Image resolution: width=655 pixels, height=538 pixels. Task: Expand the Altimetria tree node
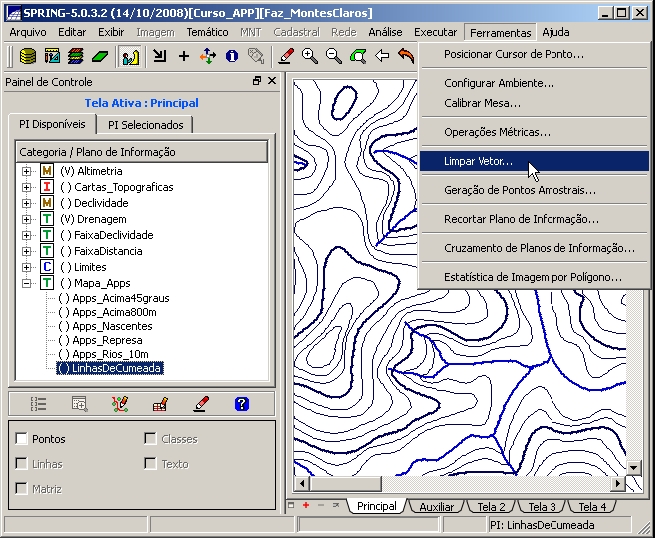pos(27,171)
